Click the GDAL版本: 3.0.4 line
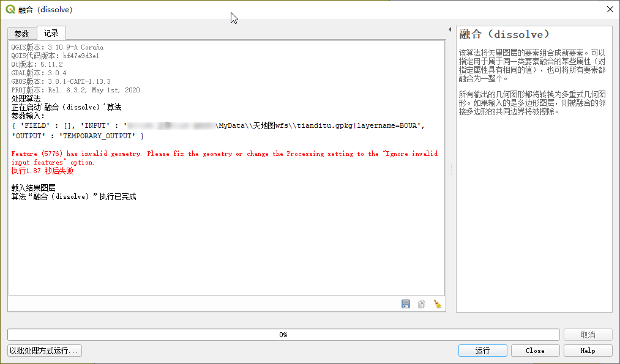 point(39,73)
